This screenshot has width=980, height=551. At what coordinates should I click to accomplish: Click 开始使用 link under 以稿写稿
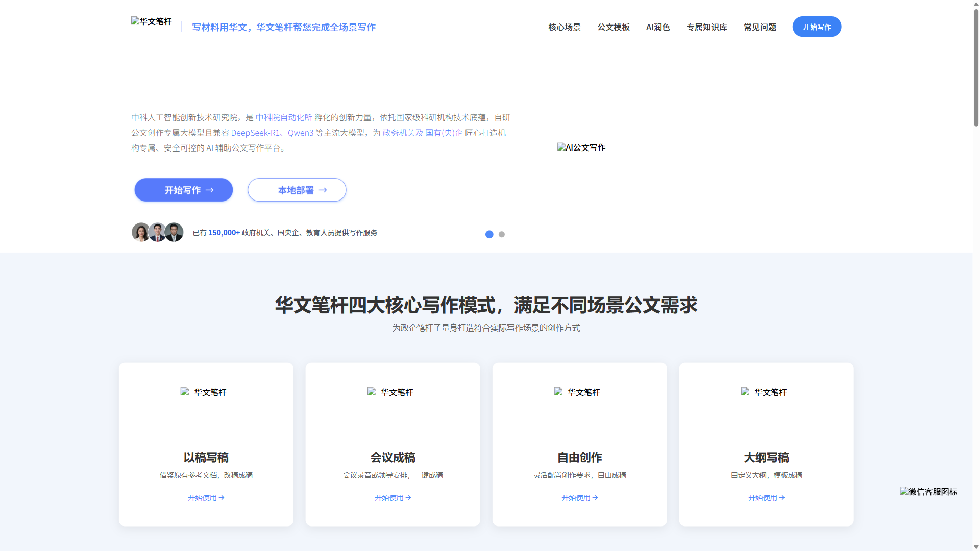pos(206,498)
